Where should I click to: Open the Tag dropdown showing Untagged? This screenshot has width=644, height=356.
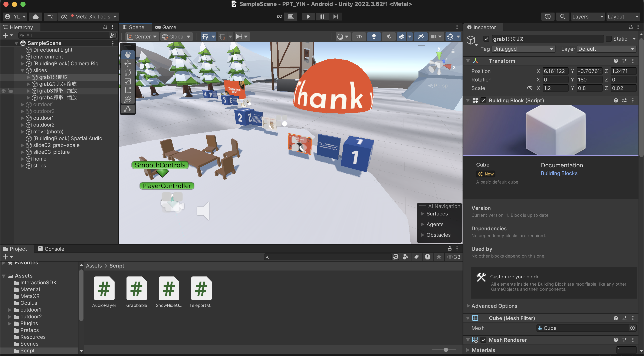[523, 49]
